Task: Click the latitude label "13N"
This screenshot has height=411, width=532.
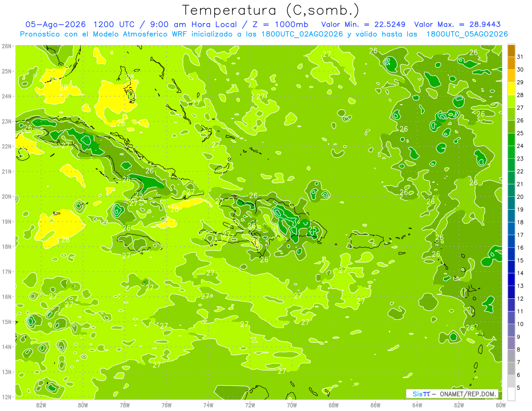Action: [7, 372]
